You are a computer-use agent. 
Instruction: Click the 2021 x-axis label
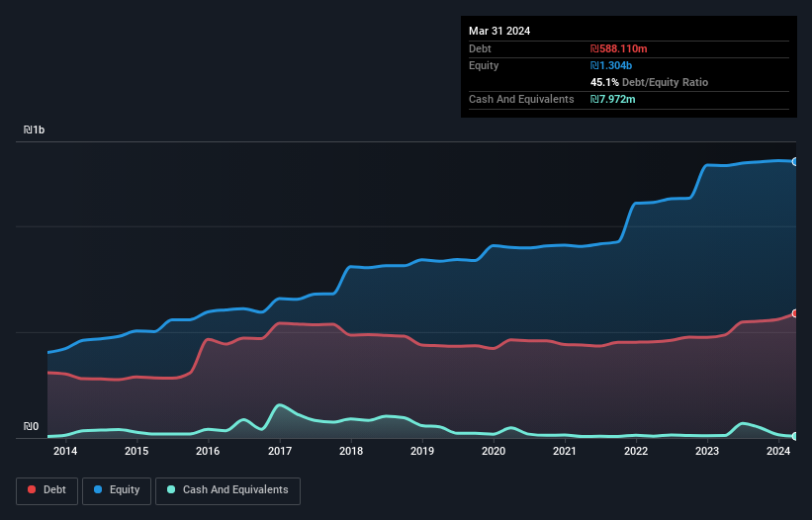[x=565, y=451]
